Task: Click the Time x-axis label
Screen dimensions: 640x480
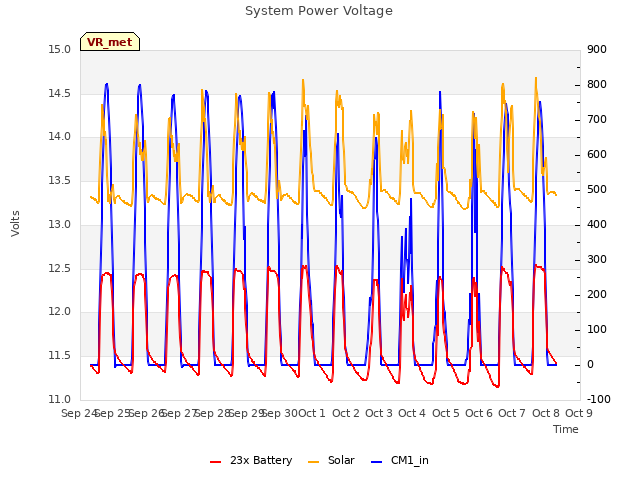Action: pyautogui.click(x=566, y=429)
